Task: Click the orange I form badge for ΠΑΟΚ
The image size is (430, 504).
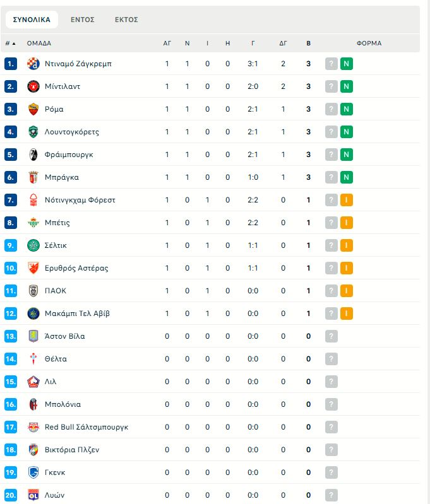Action: click(346, 291)
